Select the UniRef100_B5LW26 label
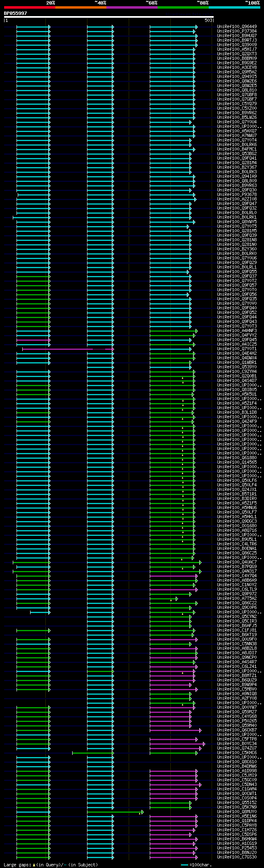This screenshot has width=264, height=868. coord(237,118)
